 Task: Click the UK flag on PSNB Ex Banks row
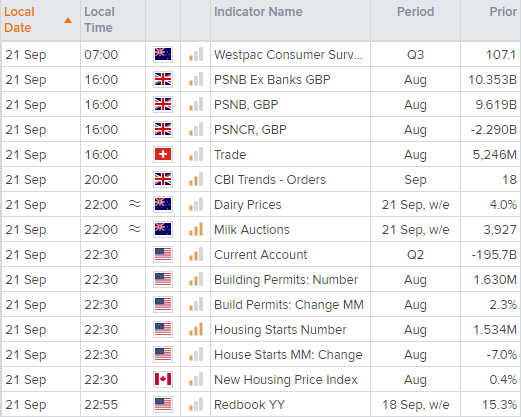coord(163,79)
